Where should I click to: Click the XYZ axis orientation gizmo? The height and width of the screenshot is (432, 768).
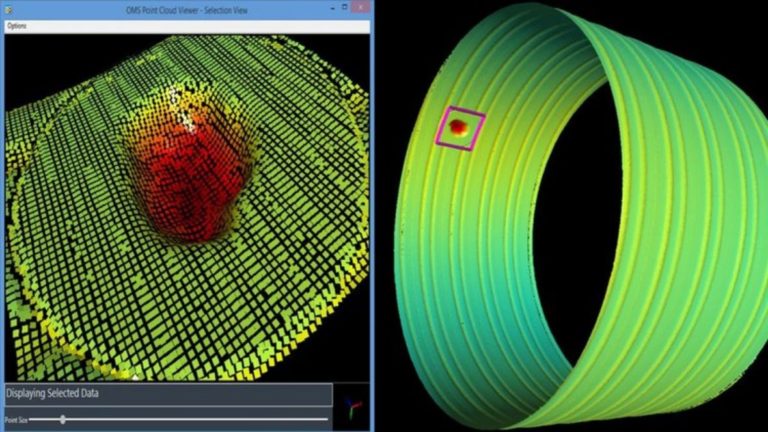coord(352,406)
